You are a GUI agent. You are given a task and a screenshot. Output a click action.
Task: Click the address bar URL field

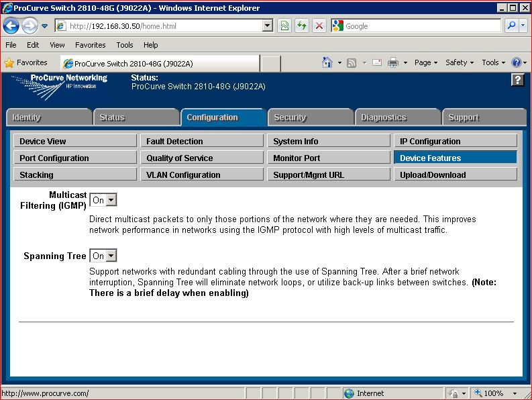(x=159, y=26)
